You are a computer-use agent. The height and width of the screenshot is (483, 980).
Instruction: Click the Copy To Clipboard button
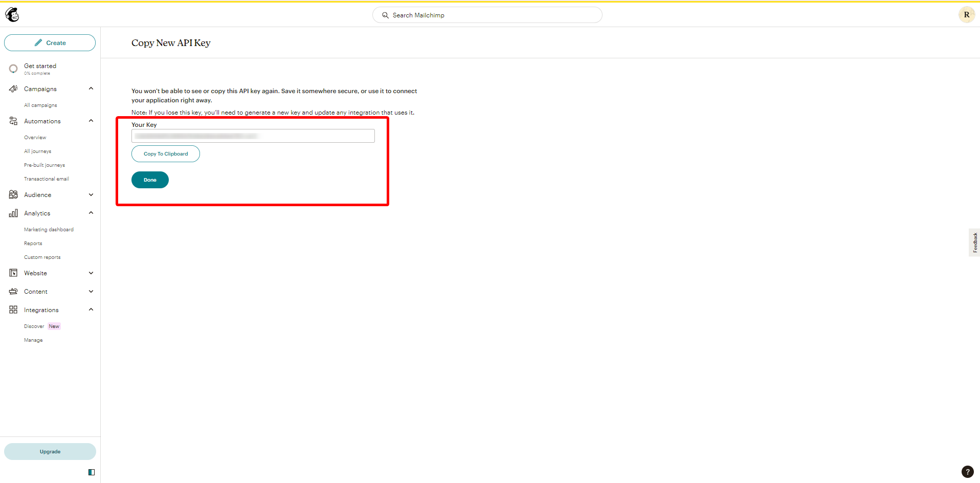tap(166, 154)
